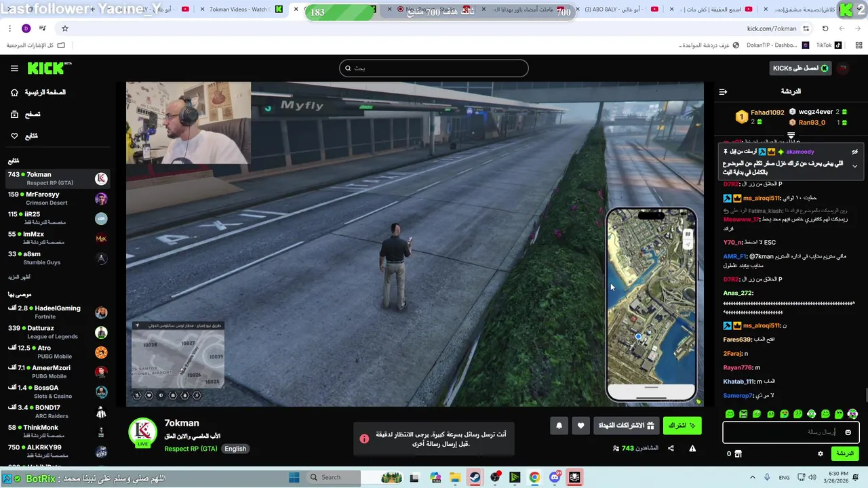This screenshot has width=868, height=488.
Task: Open the TikTok bookmark
Action: [x=829, y=45]
